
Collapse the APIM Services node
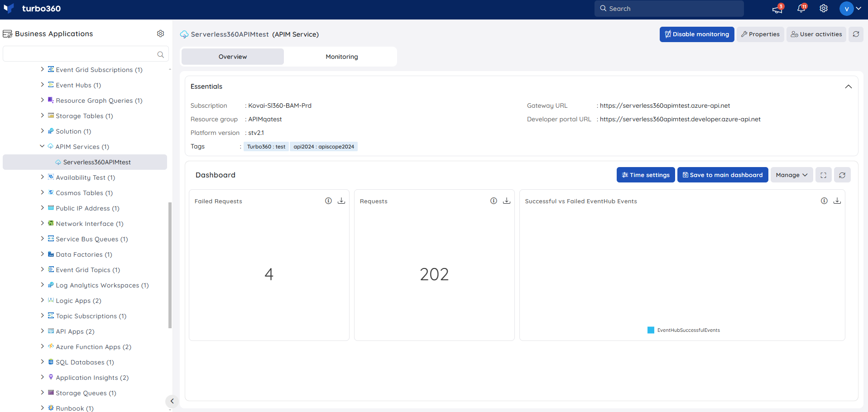[42, 146]
